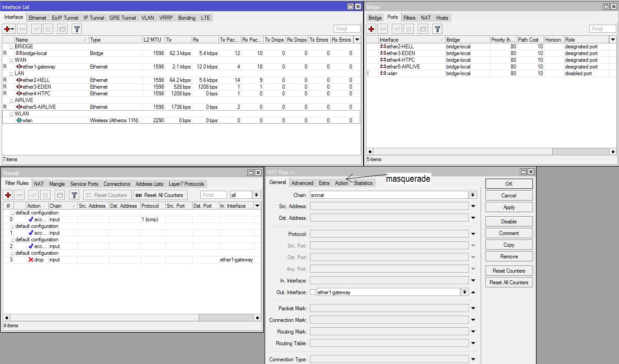The image size is (619, 364).
Task: Select the ether1-gateway interface row
Action: pos(181,67)
